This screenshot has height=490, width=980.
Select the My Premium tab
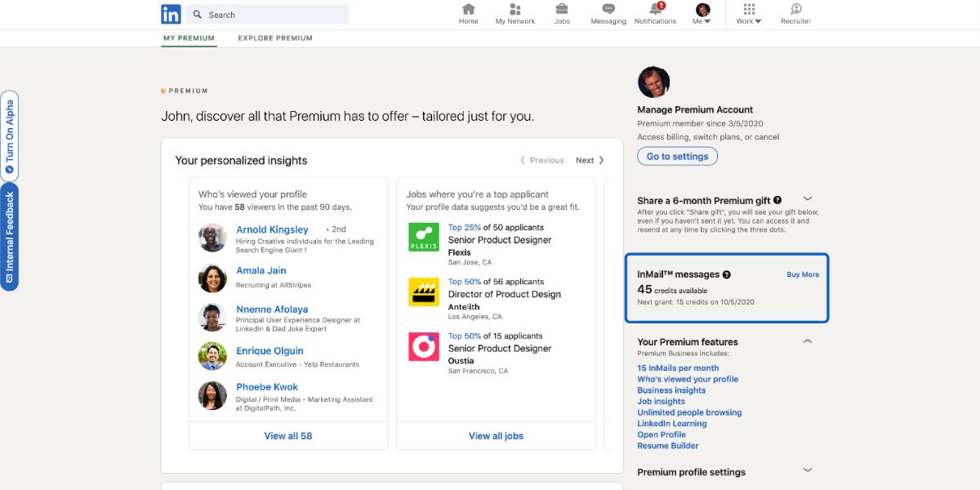[189, 38]
